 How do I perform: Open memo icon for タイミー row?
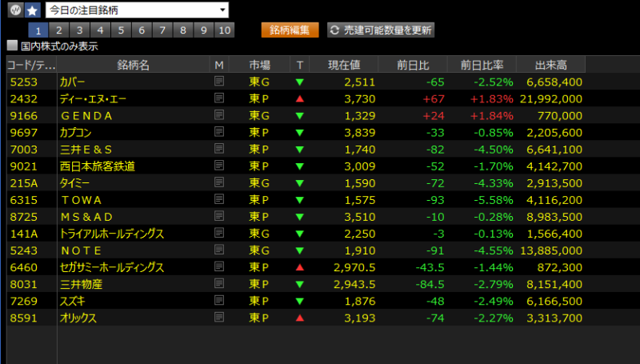point(219,182)
